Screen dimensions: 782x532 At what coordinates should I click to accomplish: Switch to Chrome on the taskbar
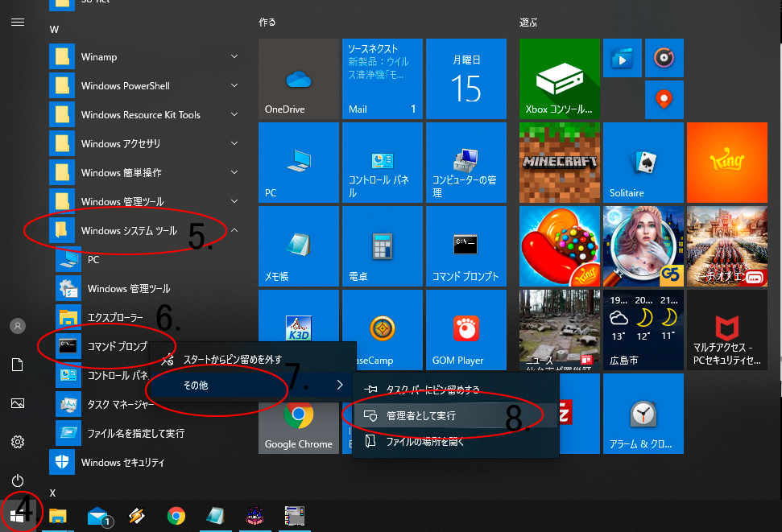176,516
